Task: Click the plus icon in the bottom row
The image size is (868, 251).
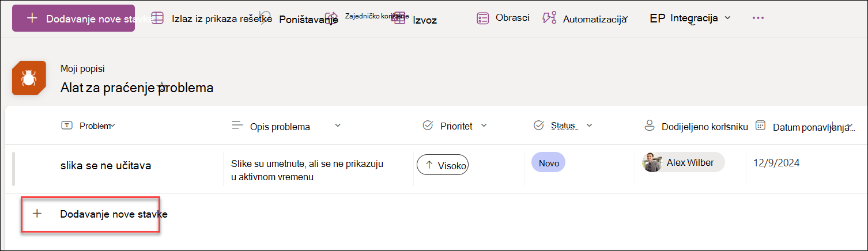Action: [37, 214]
